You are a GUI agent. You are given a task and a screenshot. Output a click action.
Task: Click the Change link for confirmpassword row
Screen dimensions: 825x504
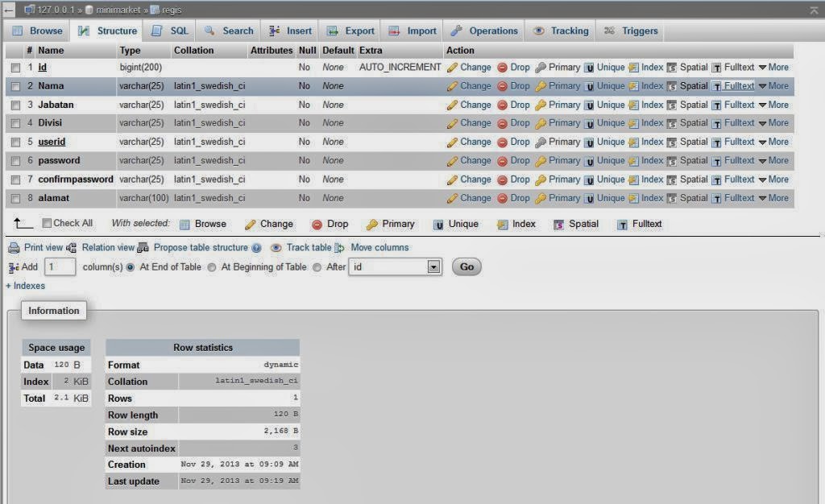click(x=475, y=180)
